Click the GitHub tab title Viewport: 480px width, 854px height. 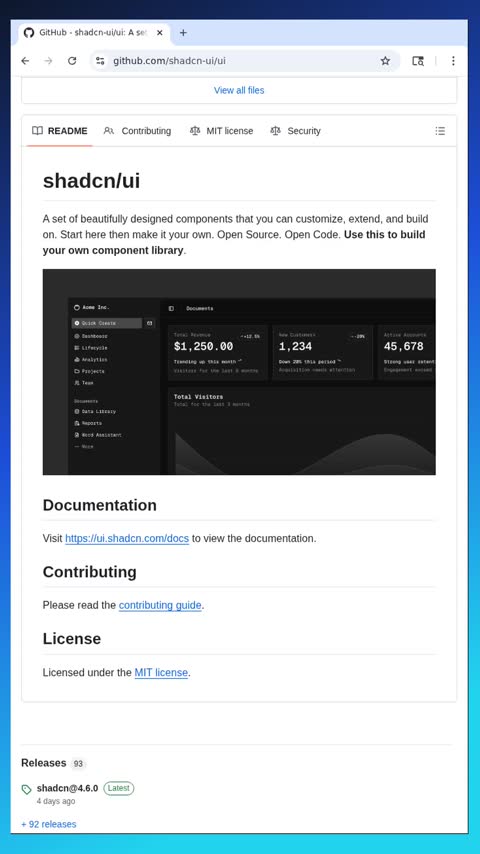coord(93,33)
